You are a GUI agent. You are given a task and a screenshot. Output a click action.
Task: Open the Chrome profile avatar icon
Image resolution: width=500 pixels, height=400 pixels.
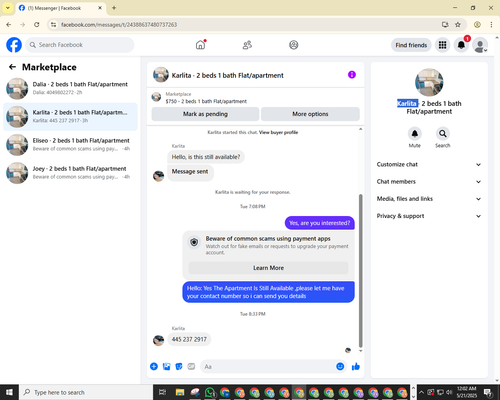[477, 25]
